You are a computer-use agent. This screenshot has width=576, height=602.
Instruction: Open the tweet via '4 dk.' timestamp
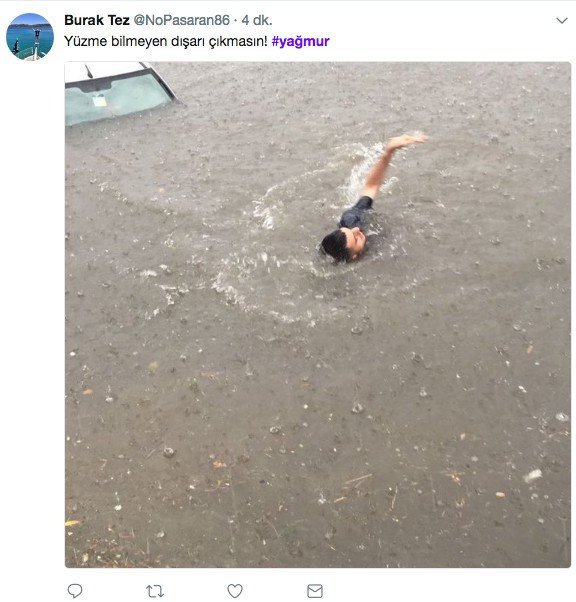pos(257,20)
